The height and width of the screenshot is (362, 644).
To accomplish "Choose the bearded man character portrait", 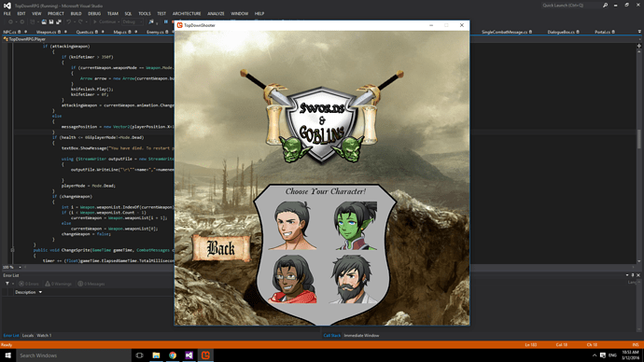I will (353, 279).
